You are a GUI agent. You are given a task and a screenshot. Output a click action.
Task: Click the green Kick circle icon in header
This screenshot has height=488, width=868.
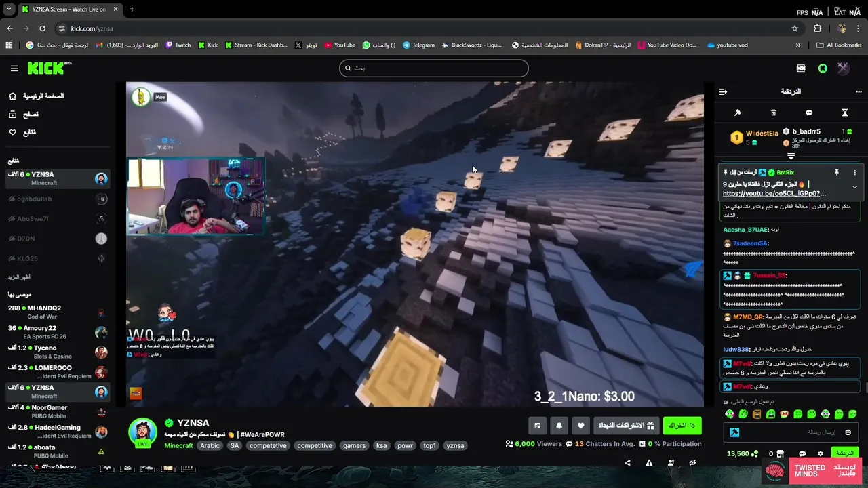click(823, 68)
